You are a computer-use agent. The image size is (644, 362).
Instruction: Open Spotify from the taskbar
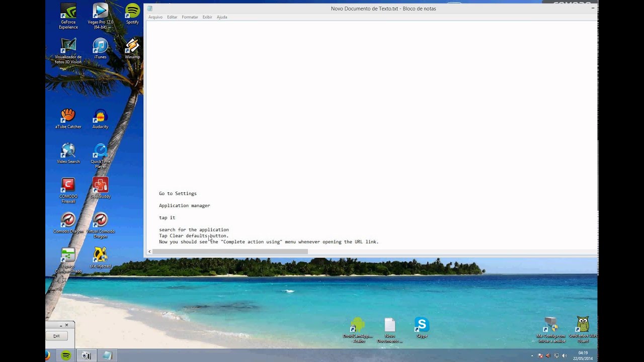point(66,355)
